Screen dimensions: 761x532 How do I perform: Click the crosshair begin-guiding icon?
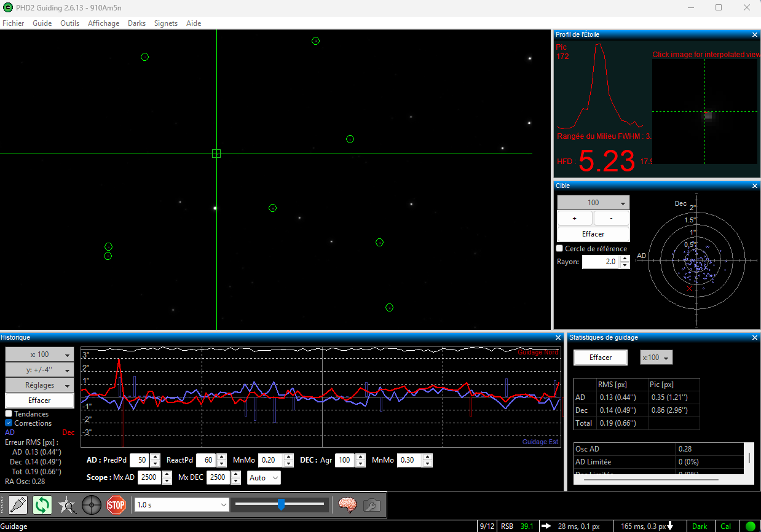point(92,505)
